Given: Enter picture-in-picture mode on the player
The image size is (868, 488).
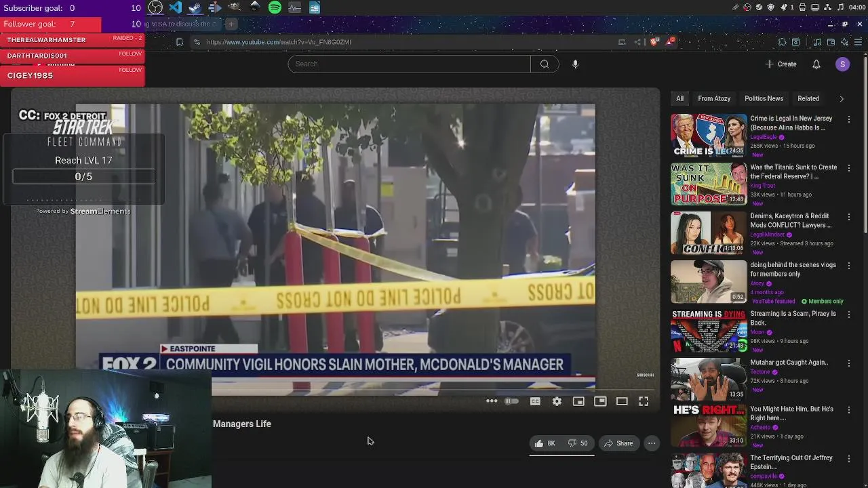Looking at the screenshot, I should (x=600, y=401).
